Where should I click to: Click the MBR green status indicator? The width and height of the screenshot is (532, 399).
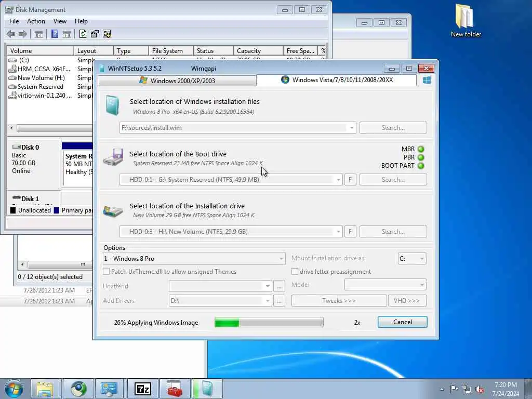(421, 149)
